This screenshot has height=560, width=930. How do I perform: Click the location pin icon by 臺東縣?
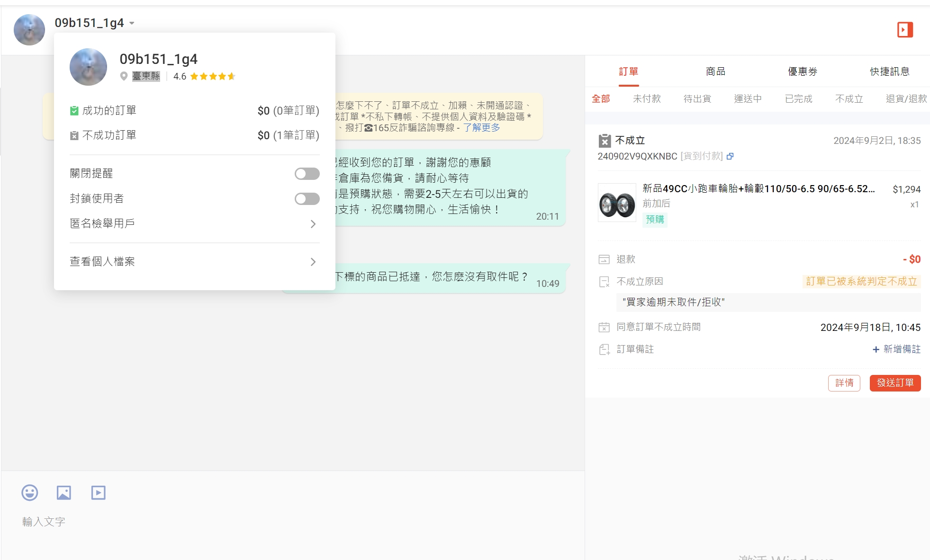(x=124, y=76)
